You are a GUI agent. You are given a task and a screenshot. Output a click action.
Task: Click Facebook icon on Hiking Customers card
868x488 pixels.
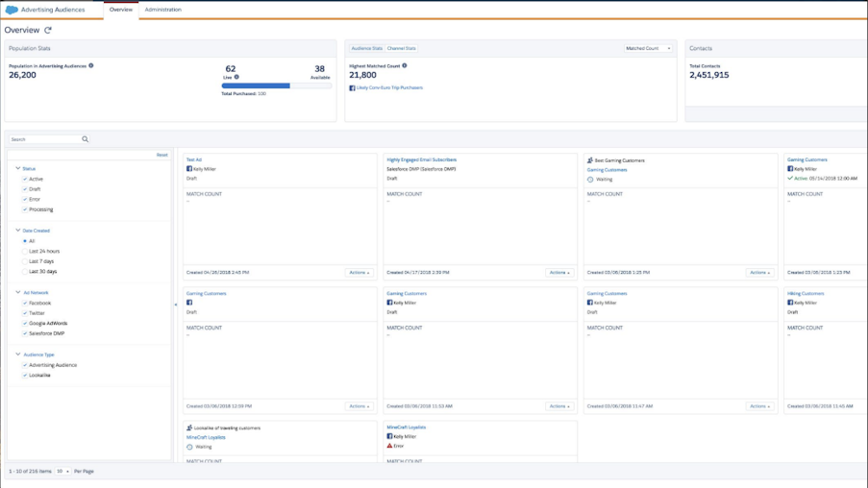[790, 303]
